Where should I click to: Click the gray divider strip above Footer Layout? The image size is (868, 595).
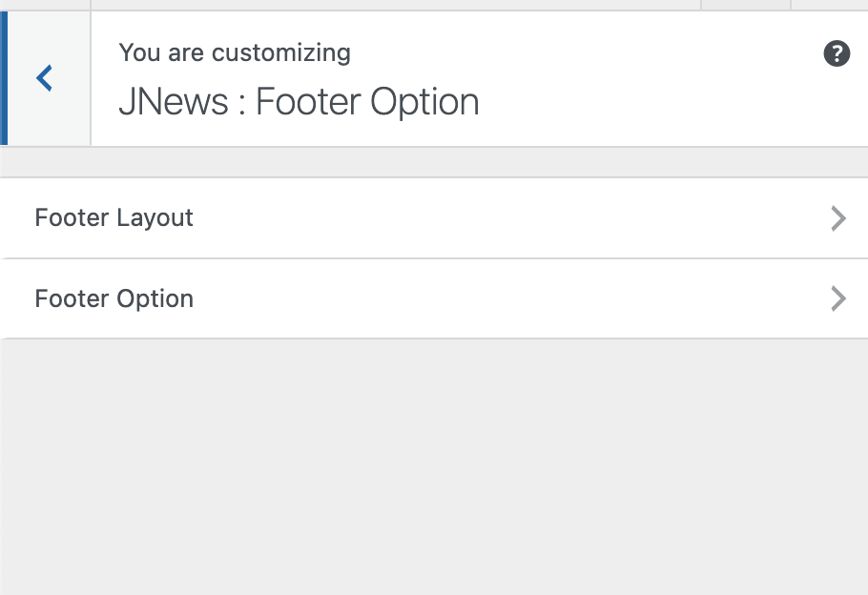tap(434, 162)
